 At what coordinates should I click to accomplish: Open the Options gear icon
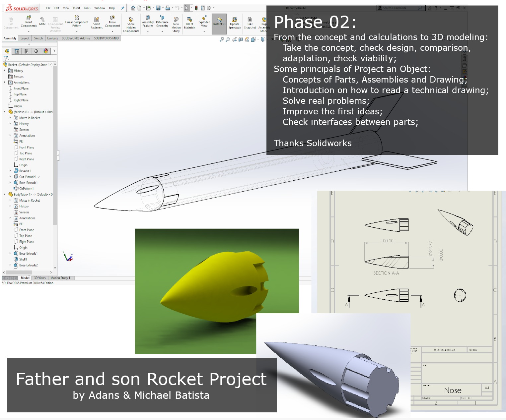pyautogui.click(x=209, y=8)
